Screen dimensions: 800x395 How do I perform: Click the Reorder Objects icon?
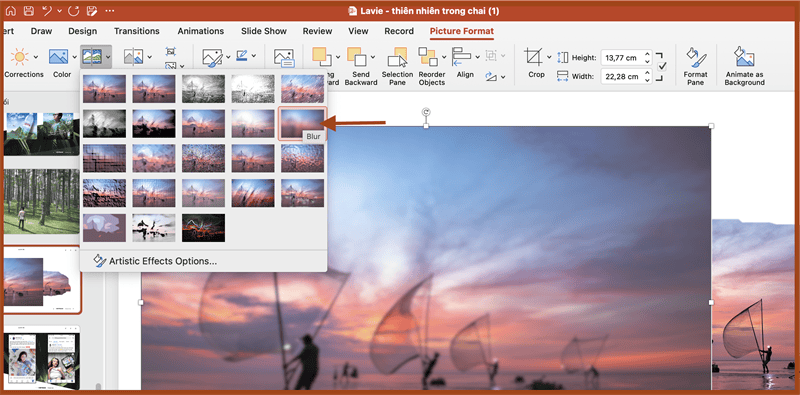coord(428,57)
